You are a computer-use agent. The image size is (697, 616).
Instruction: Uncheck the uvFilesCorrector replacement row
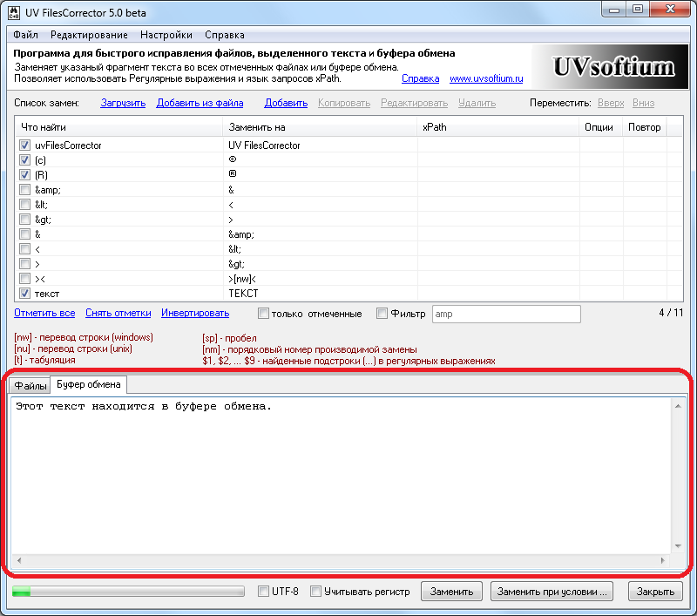[x=24, y=146]
